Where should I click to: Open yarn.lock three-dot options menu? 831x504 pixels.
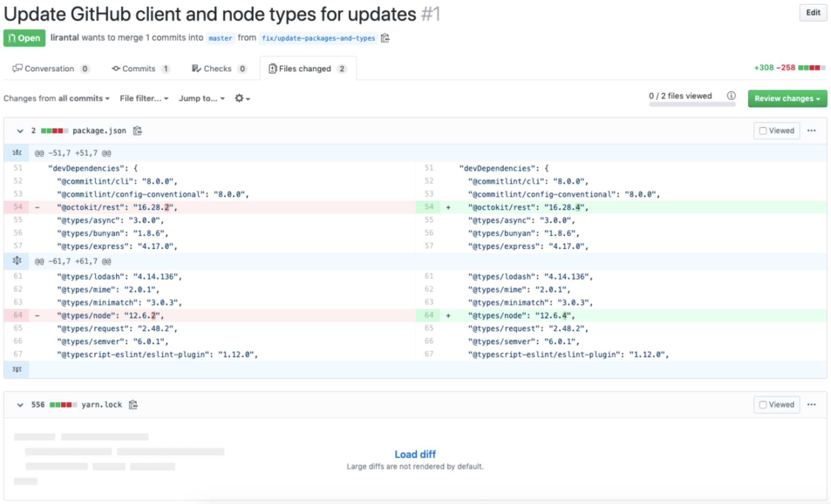pyautogui.click(x=811, y=405)
